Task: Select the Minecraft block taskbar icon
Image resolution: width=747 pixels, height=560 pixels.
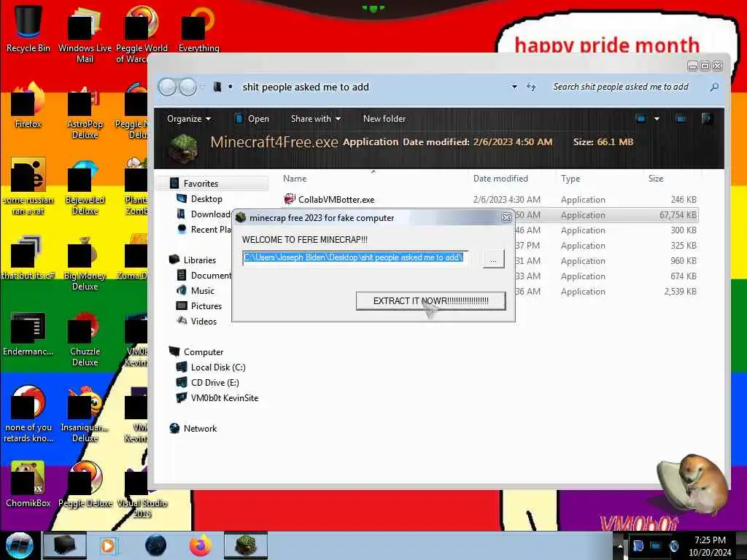Action: (246, 545)
